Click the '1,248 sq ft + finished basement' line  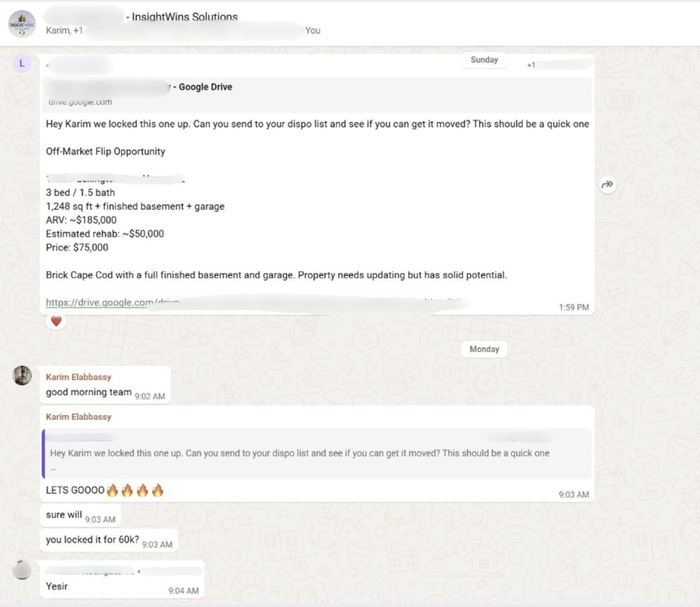(x=135, y=206)
